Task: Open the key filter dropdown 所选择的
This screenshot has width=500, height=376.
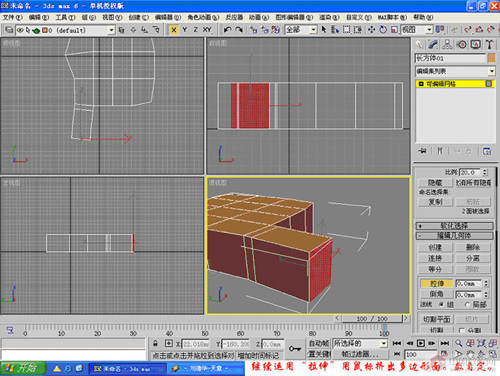Action: pos(384,343)
